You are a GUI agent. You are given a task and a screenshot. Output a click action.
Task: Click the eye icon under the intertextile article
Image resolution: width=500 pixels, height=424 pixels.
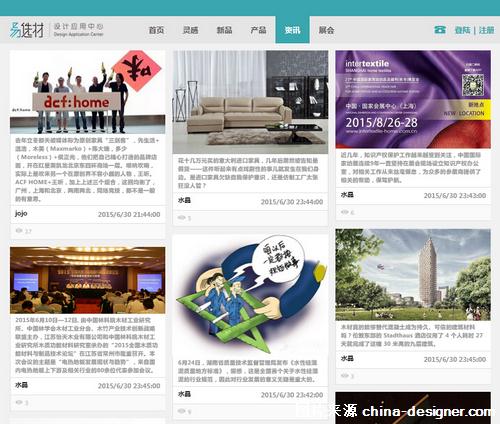[345, 212]
